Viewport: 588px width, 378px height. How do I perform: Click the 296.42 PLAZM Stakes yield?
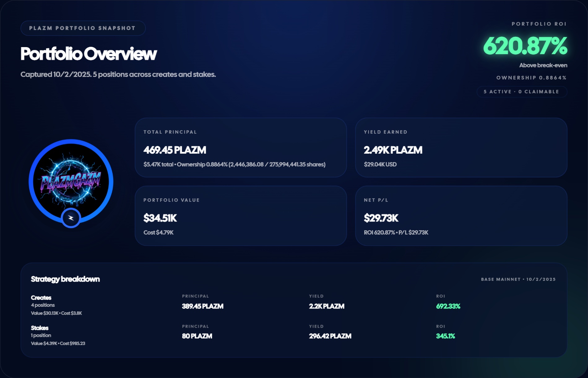point(330,336)
